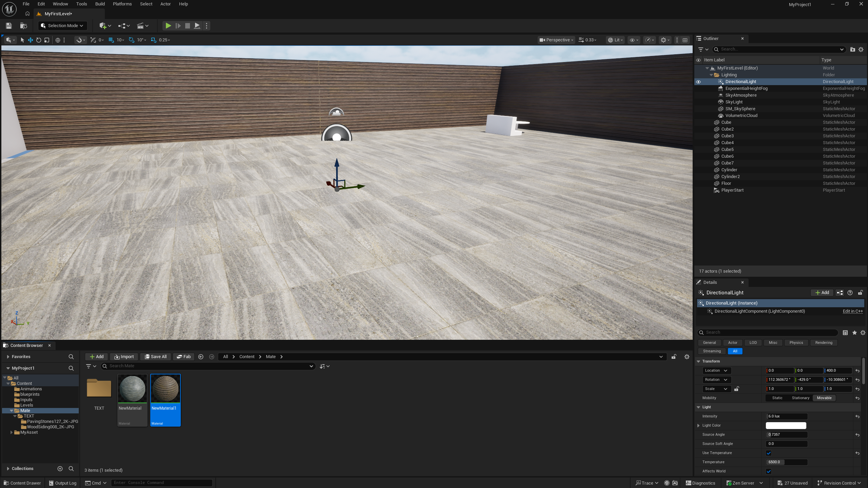Viewport: 868px width, 488px height.
Task: Click the white Light Color swatch
Action: (x=786, y=426)
